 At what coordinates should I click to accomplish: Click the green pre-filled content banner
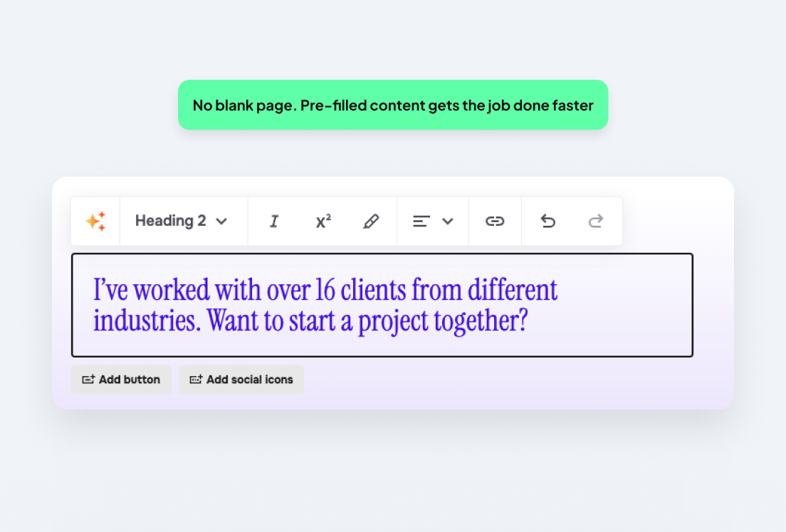[393, 105]
